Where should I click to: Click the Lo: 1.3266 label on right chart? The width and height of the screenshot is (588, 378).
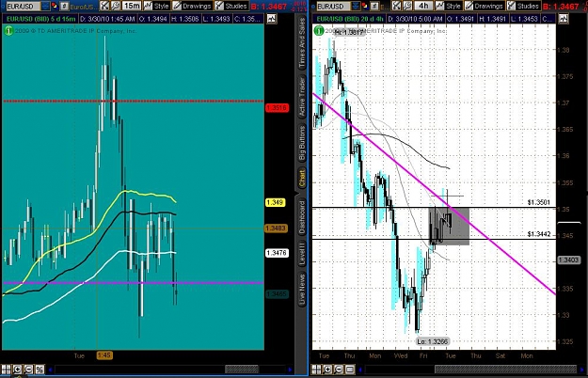[433, 341]
